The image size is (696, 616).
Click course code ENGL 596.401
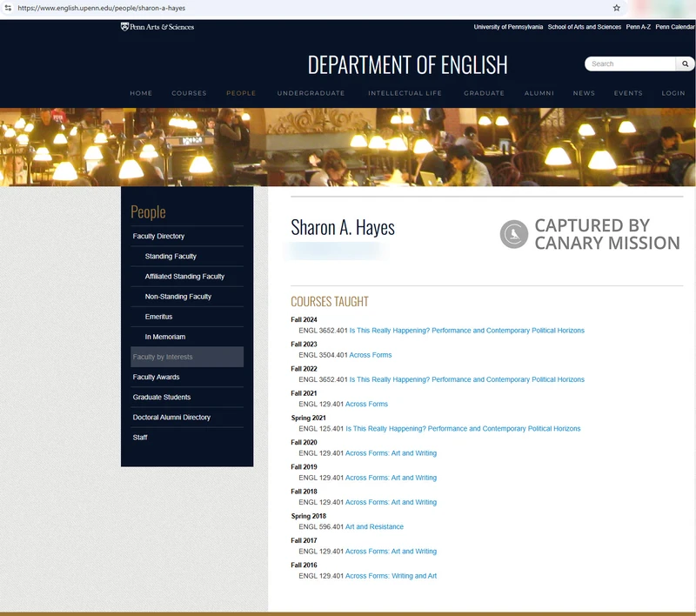[x=321, y=526]
